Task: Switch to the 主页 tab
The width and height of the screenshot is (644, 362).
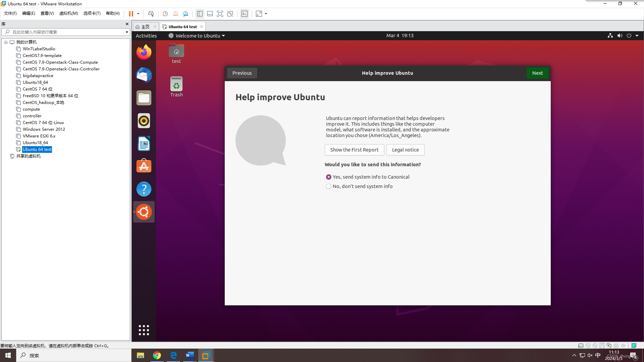Action: pyautogui.click(x=145, y=26)
